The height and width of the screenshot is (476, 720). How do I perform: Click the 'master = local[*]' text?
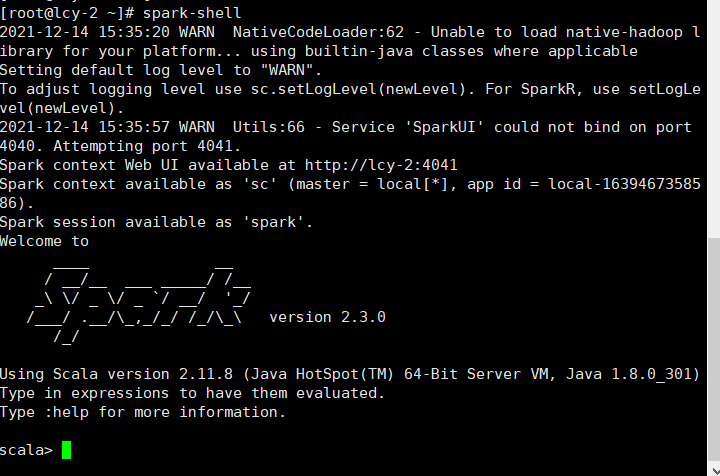click(x=371, y=184)
